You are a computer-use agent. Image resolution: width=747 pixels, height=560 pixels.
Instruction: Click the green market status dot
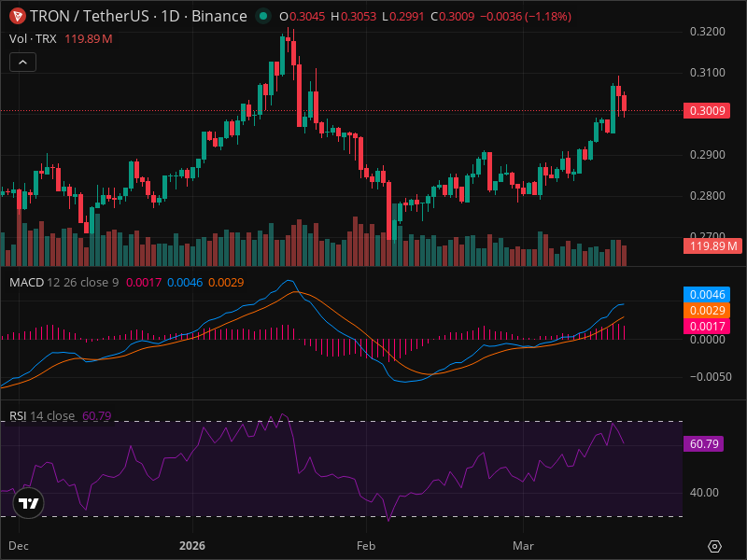[263, 16]
